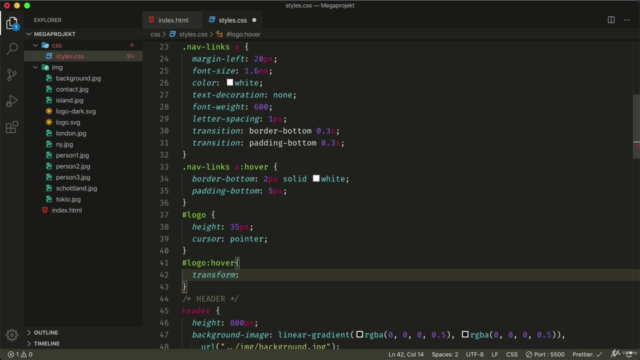
Task: Collapse the css folder
Action: (36, 45)
